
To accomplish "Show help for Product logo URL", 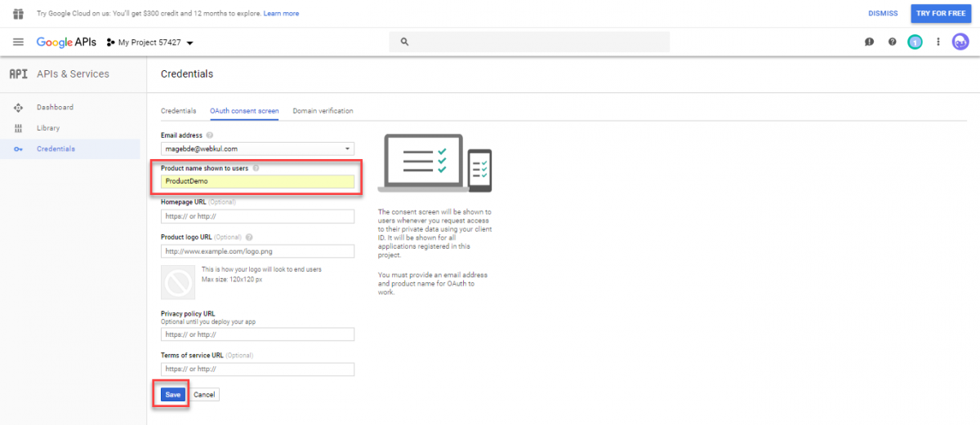I will point(248,237).
